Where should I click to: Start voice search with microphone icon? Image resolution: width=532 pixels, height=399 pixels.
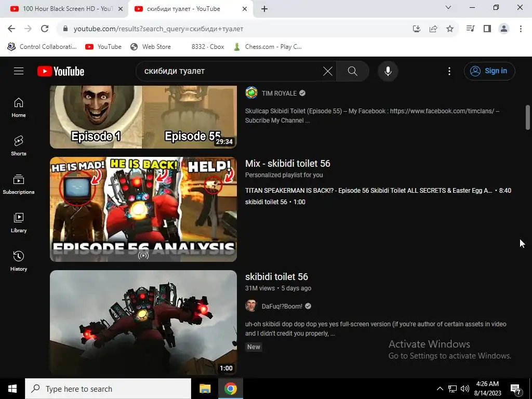[388, 71]
